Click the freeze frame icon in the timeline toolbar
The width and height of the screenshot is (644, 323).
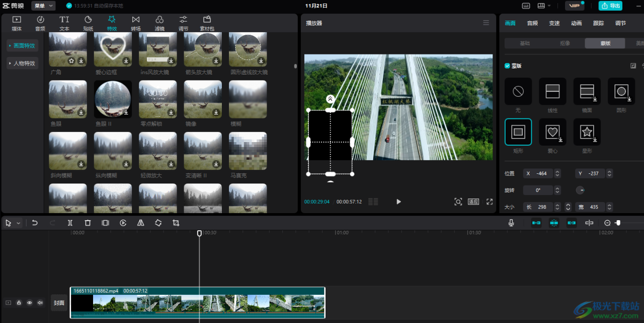(105, 223)
